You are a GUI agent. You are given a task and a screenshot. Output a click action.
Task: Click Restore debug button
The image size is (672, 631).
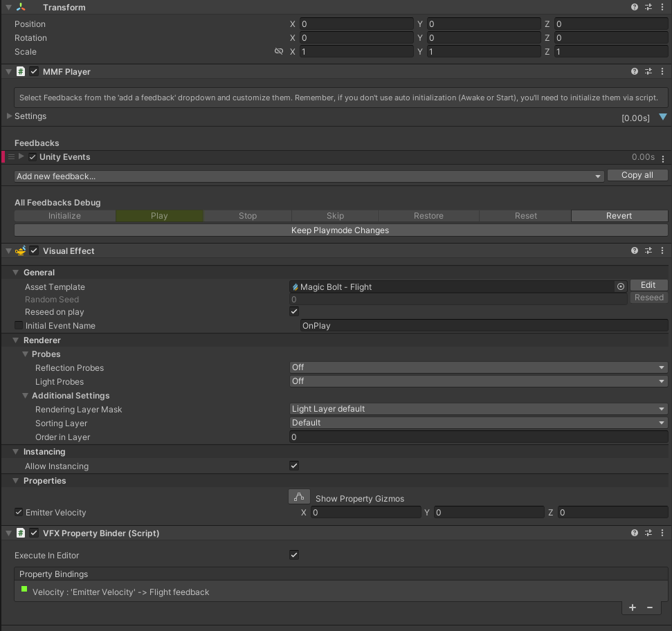point(428,215)
